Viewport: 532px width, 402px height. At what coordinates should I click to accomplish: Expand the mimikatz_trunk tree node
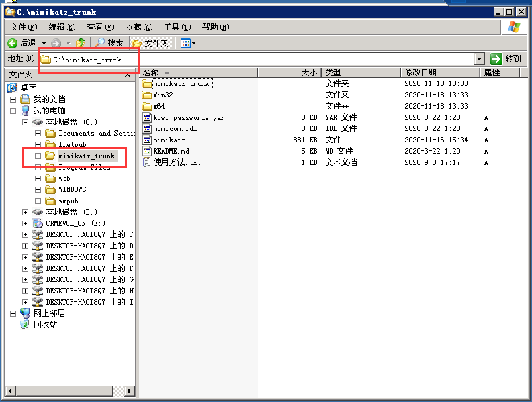coord(38,156)
